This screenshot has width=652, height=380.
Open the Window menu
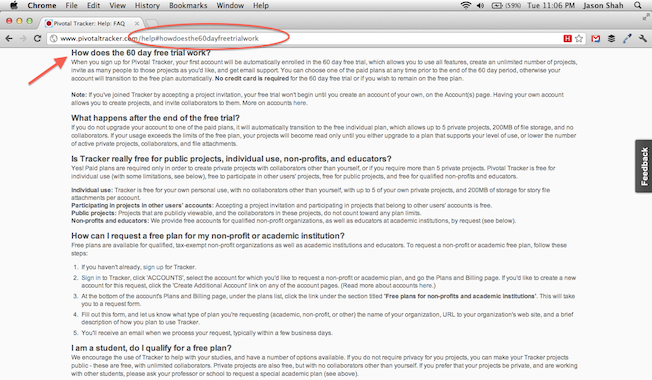[x=230, y=5]
